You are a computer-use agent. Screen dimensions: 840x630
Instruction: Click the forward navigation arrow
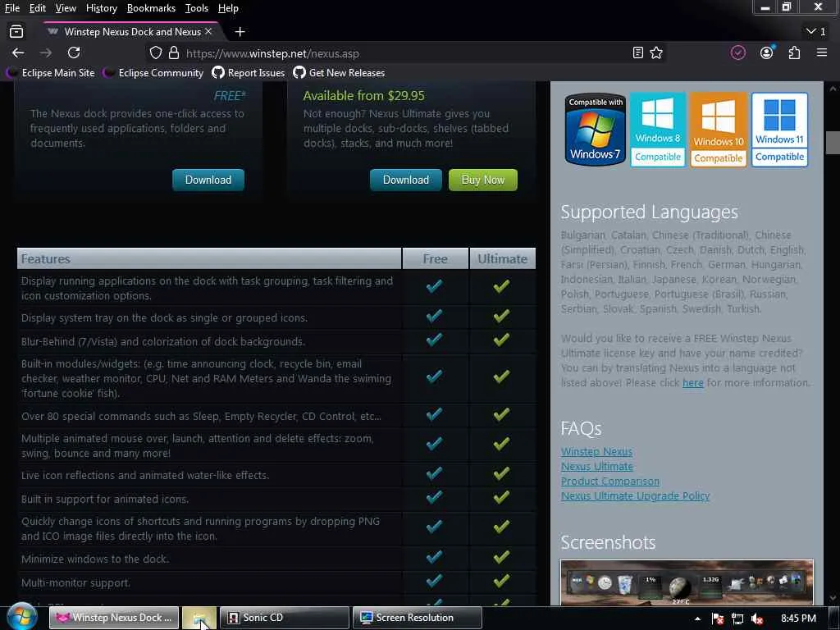coord(46,52)
